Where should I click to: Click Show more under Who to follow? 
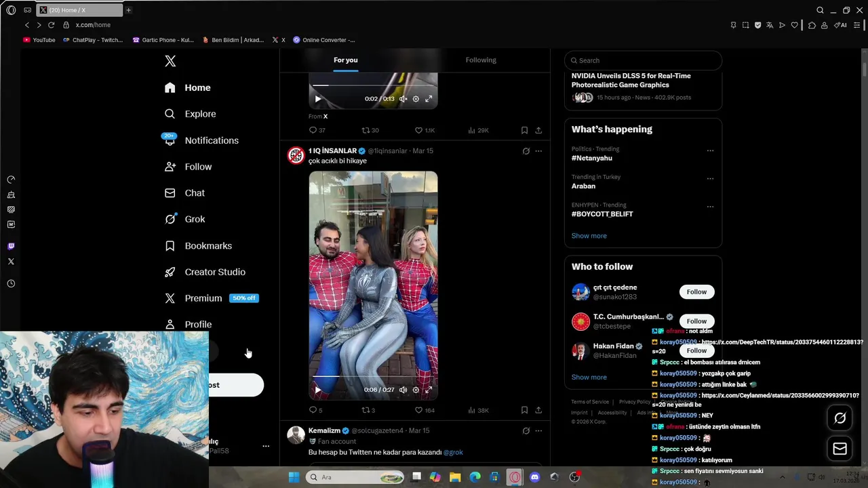pyautogui.click(x=589, y=377)
